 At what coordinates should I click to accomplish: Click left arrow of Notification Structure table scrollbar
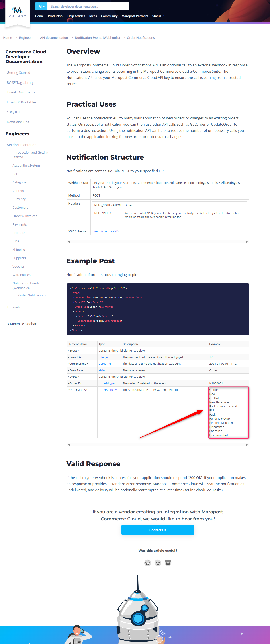coord(69,242)
